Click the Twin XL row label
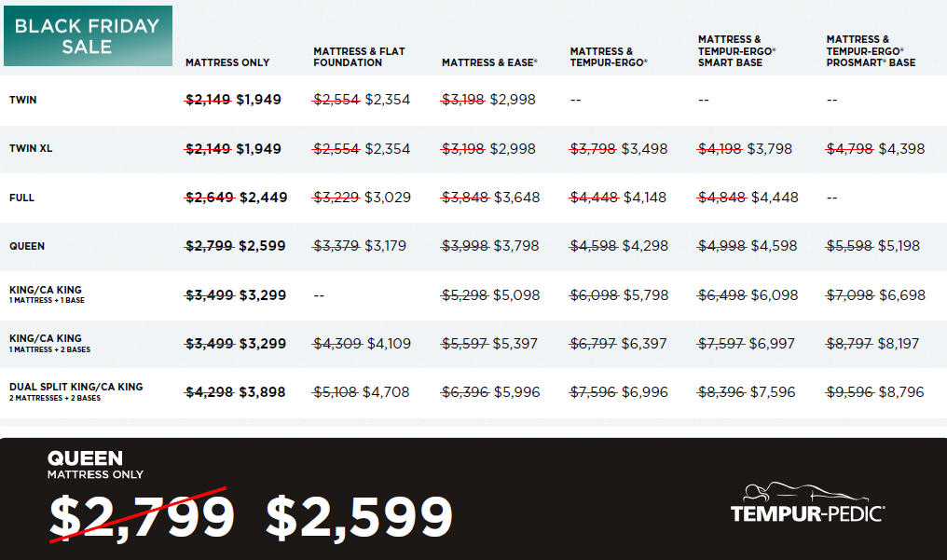The image size is (947, 560). pyautogui.click(x=30, y=148)
